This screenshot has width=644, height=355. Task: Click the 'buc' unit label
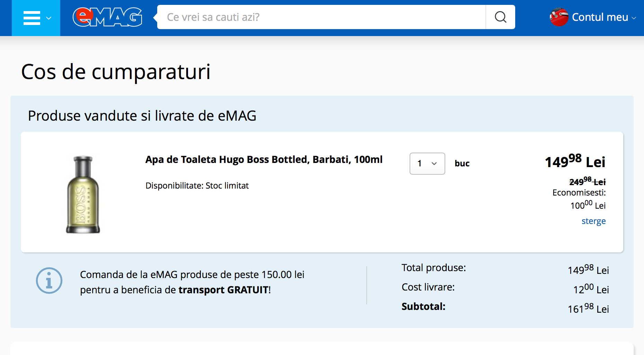[462, 164]
